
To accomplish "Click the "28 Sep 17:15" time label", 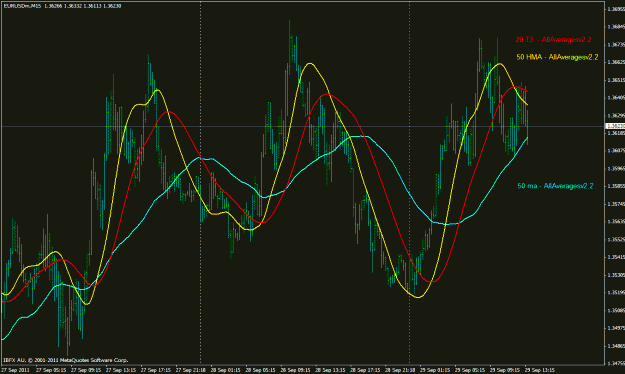I will [x=366, y=370].
